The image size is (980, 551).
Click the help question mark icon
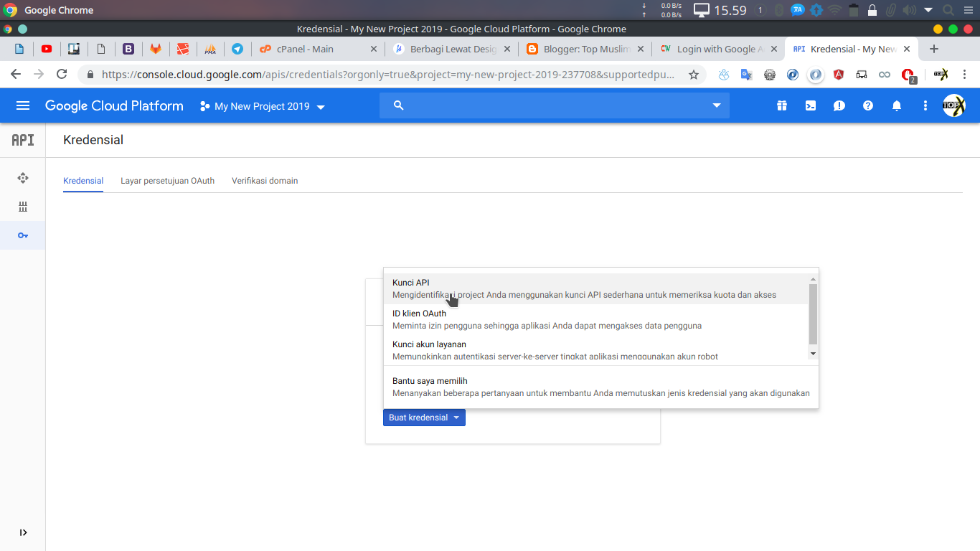(867, 105)
